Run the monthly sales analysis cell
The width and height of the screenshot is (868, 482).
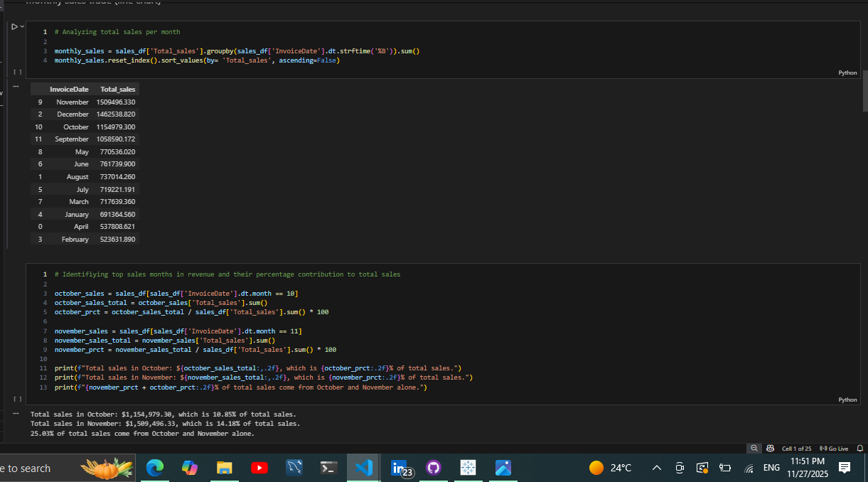coord(14,26)
